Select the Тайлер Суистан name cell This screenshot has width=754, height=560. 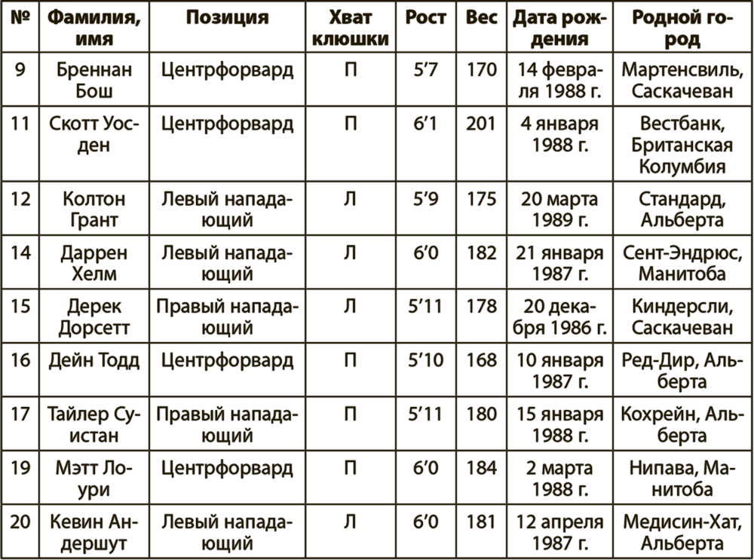point(94,425)
